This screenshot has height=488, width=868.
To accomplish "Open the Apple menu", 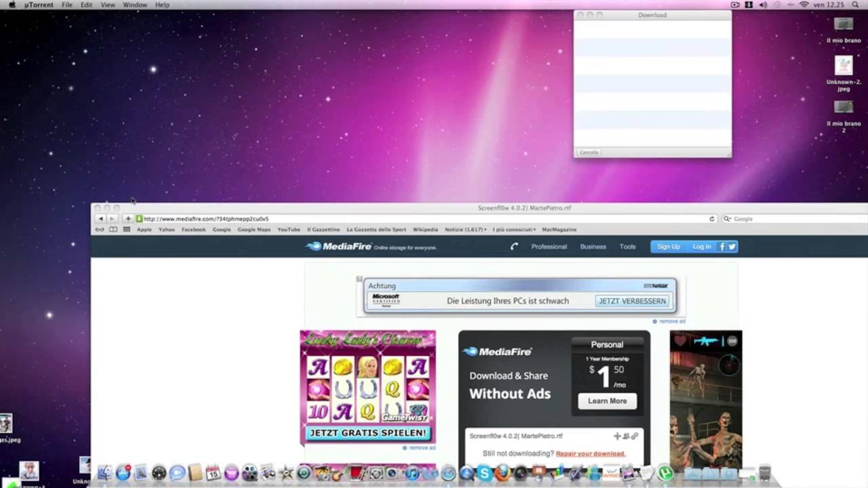I will point(12,5).
